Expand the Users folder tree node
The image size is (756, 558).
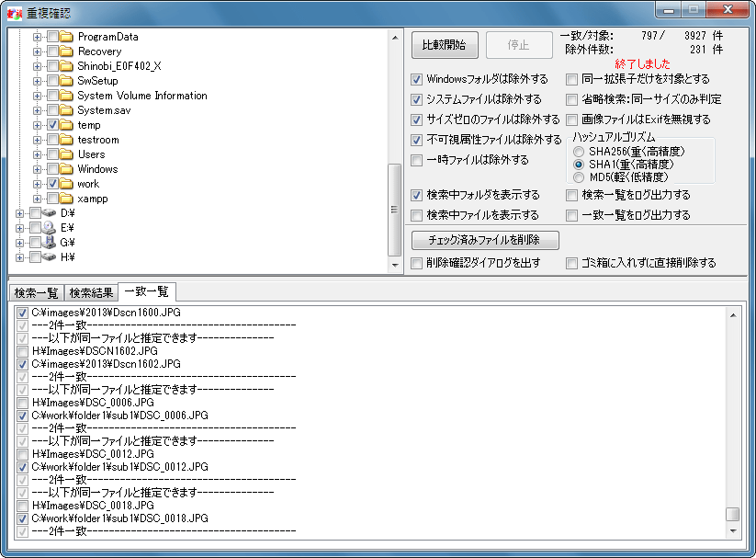(x=38, y=154)
